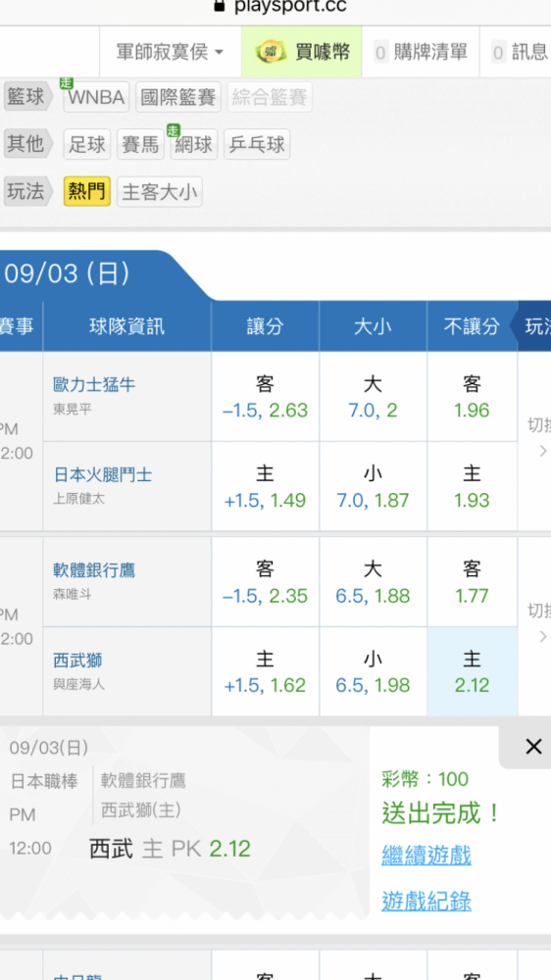Select the 綜合籃賽 filter

tap(270, 97)
